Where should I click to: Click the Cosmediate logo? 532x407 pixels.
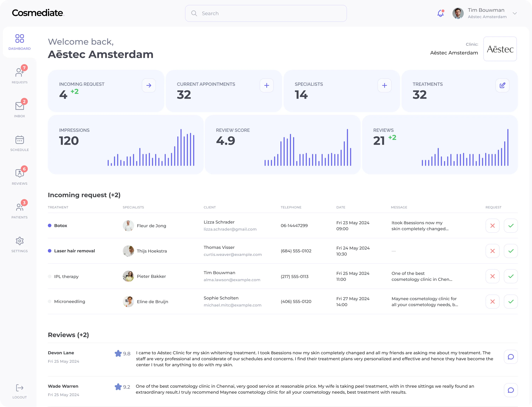point(38,13)
